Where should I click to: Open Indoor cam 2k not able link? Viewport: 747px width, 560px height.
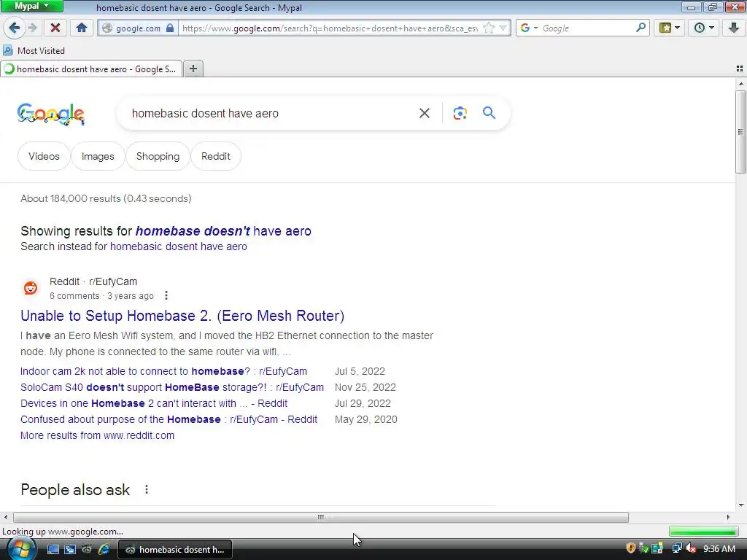(x=164, y=371)
